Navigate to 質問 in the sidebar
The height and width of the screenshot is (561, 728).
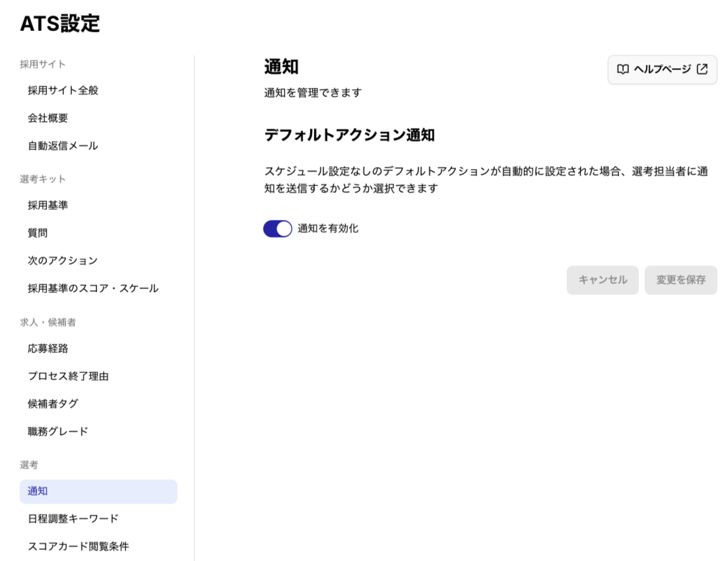(38, 233)
